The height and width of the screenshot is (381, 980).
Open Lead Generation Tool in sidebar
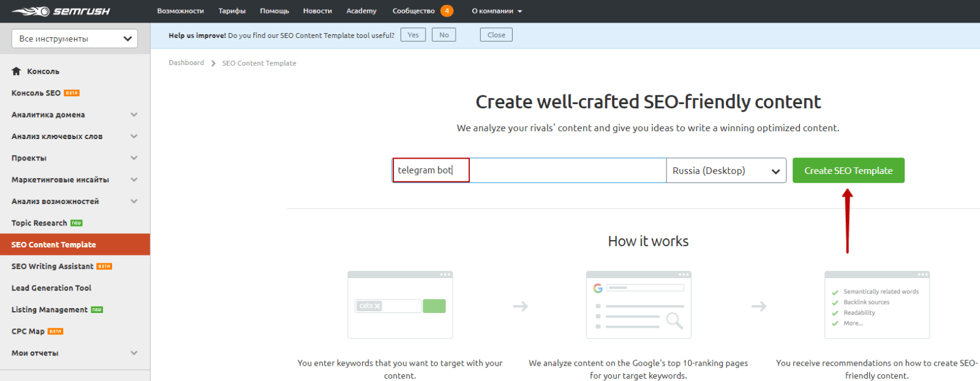[x=51, y=288]
